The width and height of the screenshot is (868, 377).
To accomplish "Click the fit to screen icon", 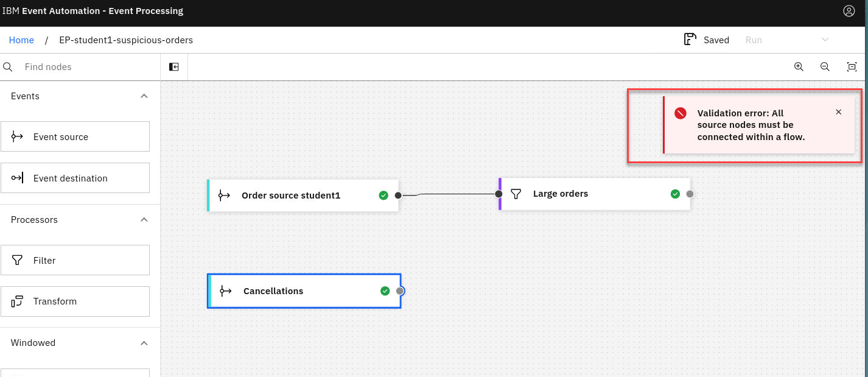I will pos(852,67).
